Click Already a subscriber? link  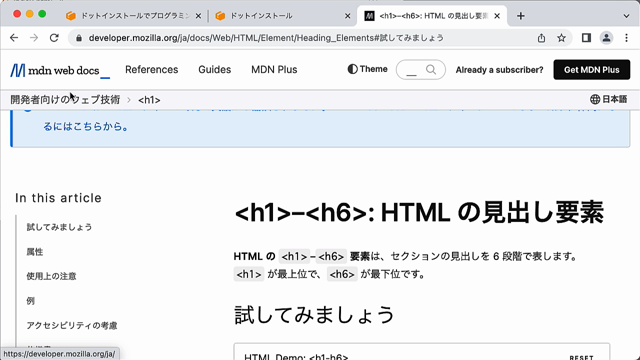(x=499, y=70)
